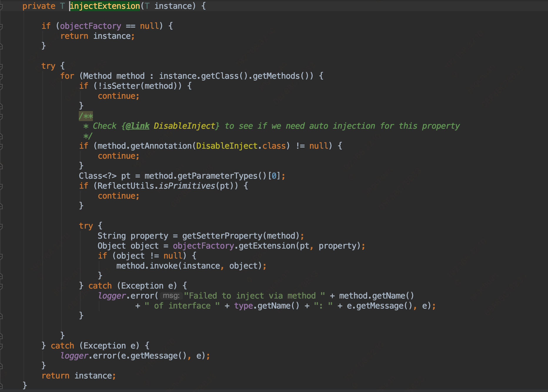Click the 'Class<?>' type declaration
The image size is (548, 392).
[x=98, y=176]
